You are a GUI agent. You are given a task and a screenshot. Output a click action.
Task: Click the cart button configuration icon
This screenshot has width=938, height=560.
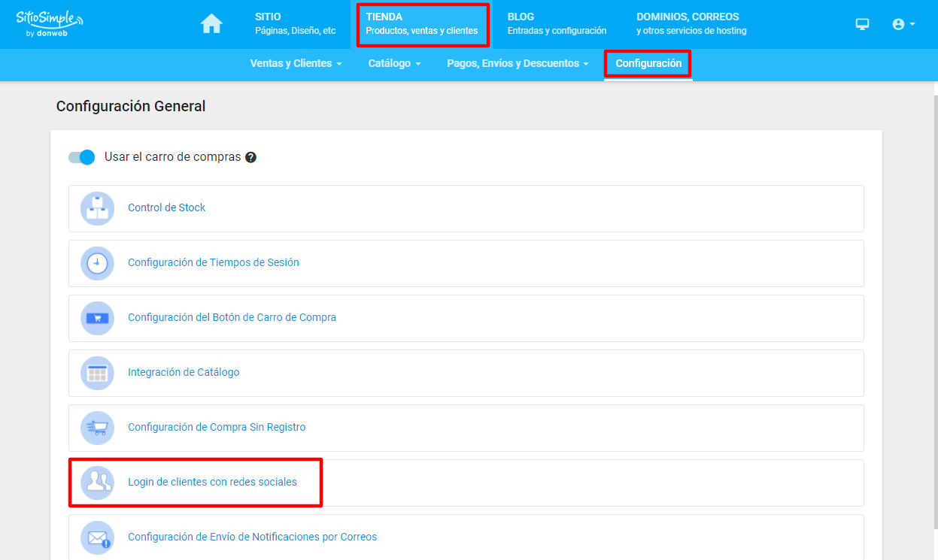97,318
